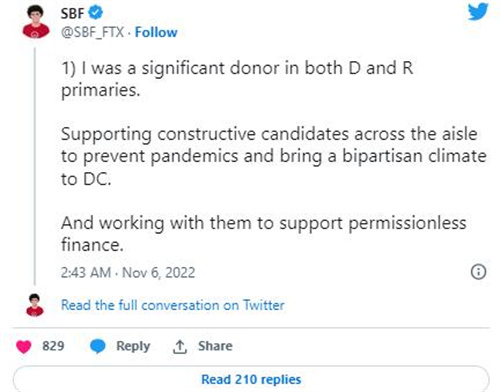Viewport: 500px width, 392px height.
Task: Click the 2:43 AM Nov 6, 2022 timestamp
Action: click(128, 272)
